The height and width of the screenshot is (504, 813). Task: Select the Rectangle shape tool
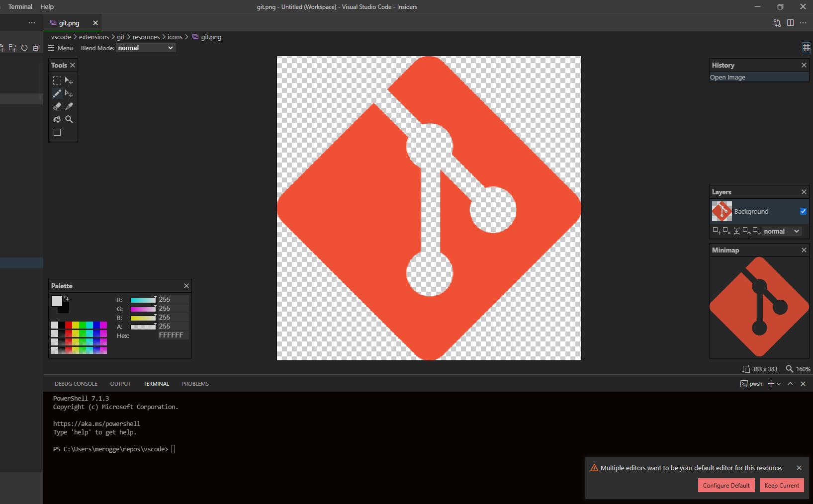click(x=57, y=132)
